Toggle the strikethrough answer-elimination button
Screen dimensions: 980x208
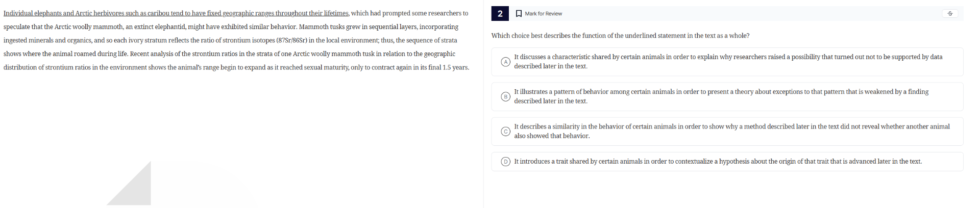[950, 14]
